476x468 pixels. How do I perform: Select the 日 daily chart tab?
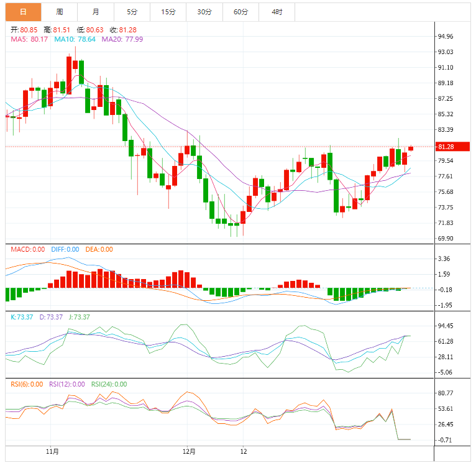click(x=23, y=12)
